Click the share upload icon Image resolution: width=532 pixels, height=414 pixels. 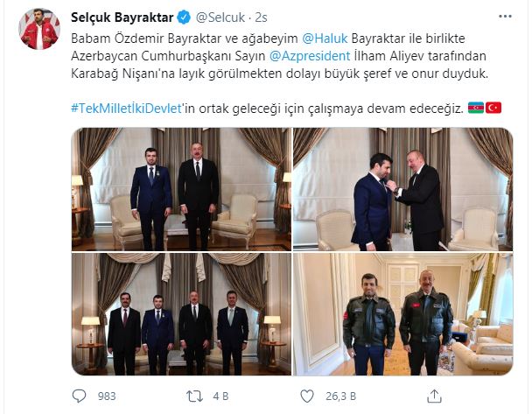[x=434, y=396]
